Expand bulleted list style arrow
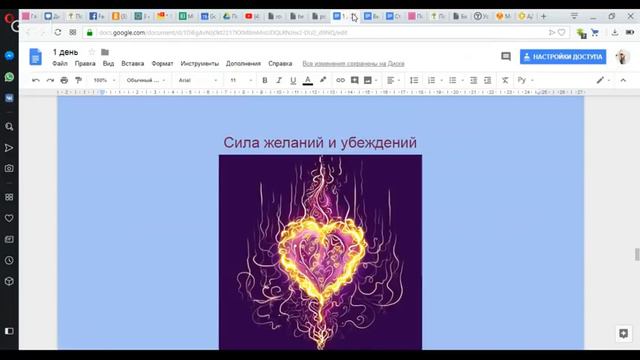640x360 pixels. point(462,80)
